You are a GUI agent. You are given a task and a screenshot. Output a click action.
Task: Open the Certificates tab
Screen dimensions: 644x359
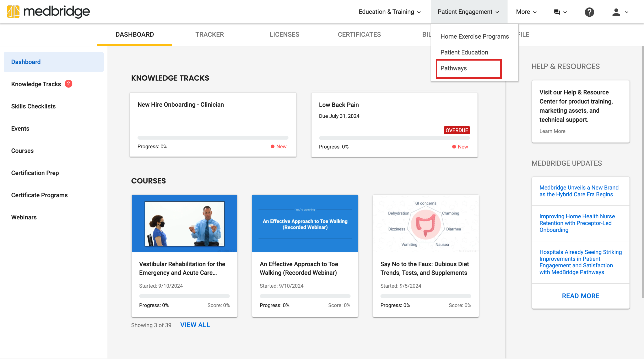[359, 34]
